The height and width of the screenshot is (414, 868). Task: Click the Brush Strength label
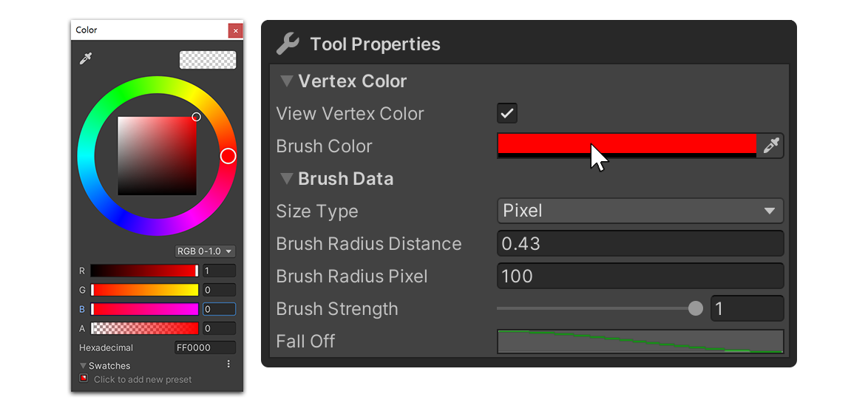coord(337,309)
